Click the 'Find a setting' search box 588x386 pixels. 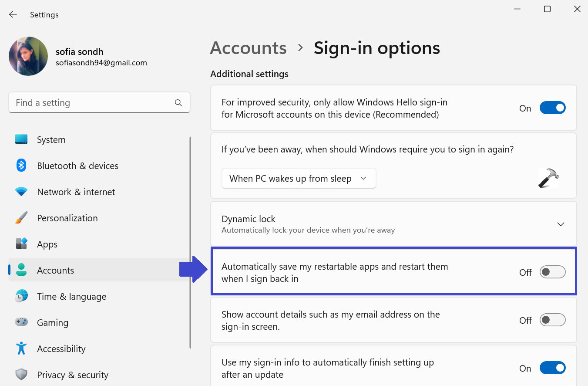click(x=94, y=103)
